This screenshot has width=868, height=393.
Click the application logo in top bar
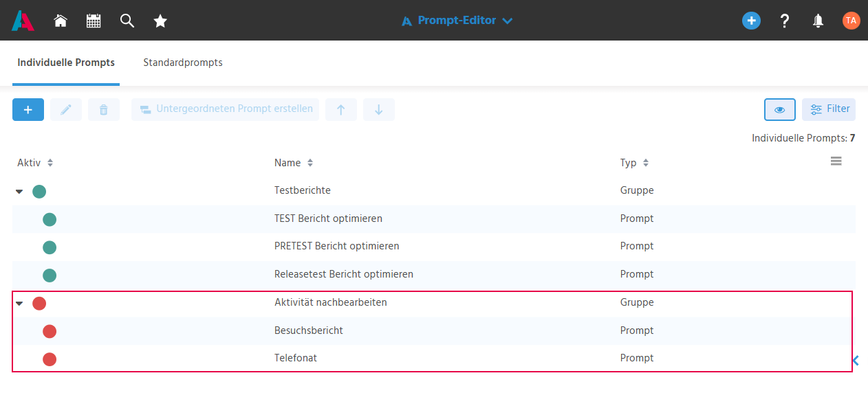point(23,21)
